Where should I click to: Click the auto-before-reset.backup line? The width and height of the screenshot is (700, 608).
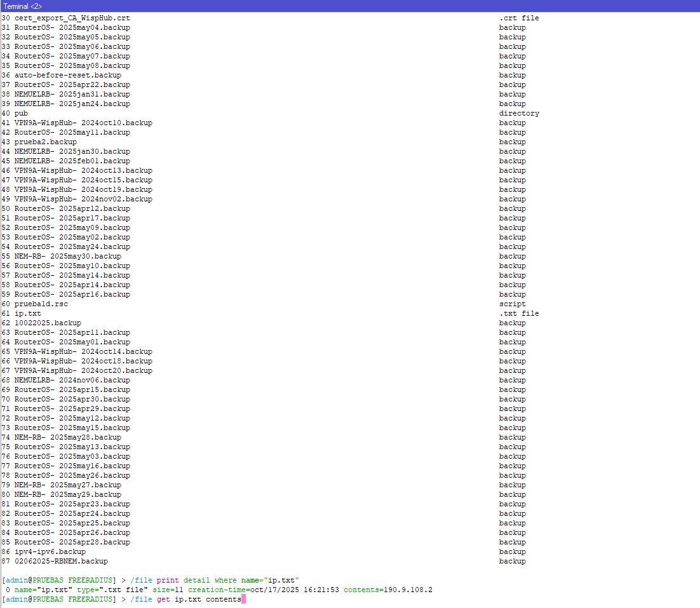[67, 75]
